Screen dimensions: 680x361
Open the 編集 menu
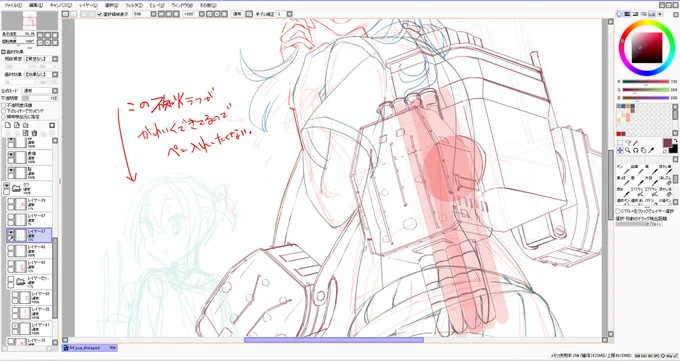(36, 5)
